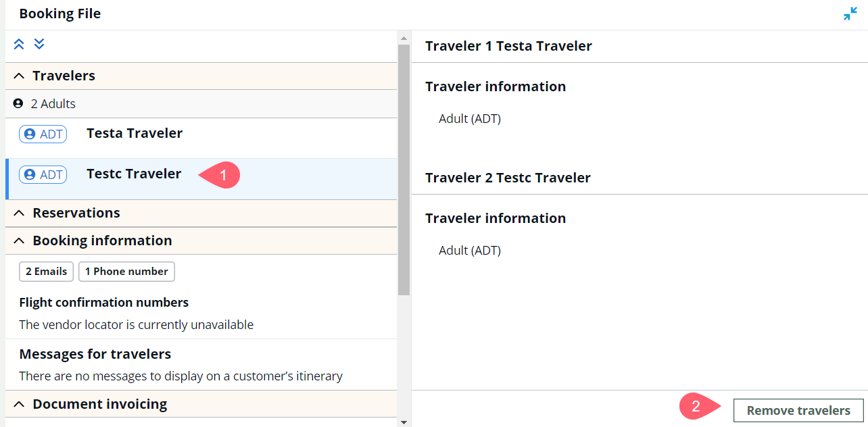Open the 2 Emails tag
Viewport: 868px width, 427px height.
coord(47,272)
